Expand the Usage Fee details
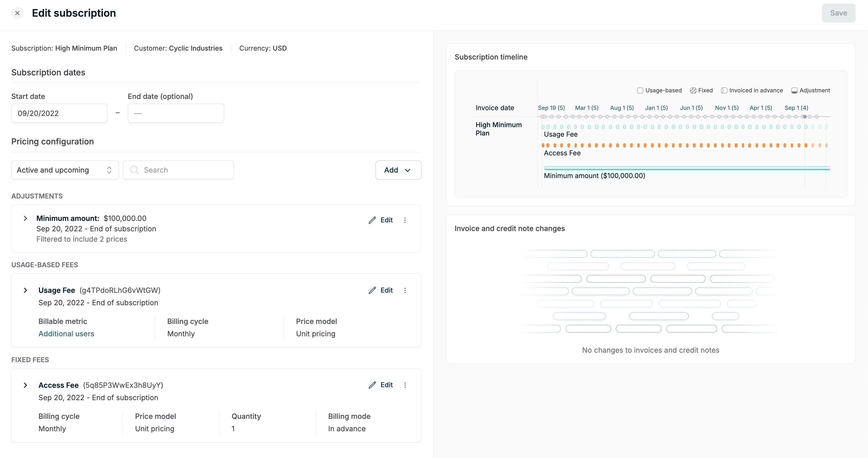868x458 pixels. click(x=25, y=290)
